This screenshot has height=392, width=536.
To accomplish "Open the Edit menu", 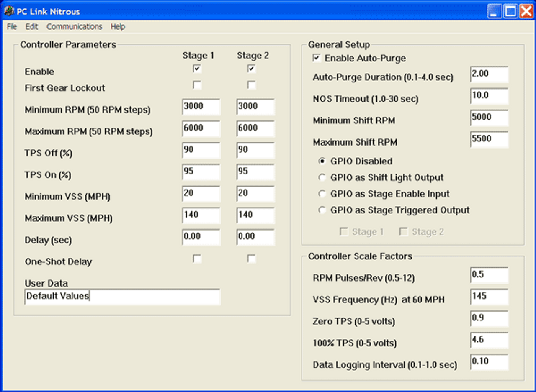I will point(31,27).
